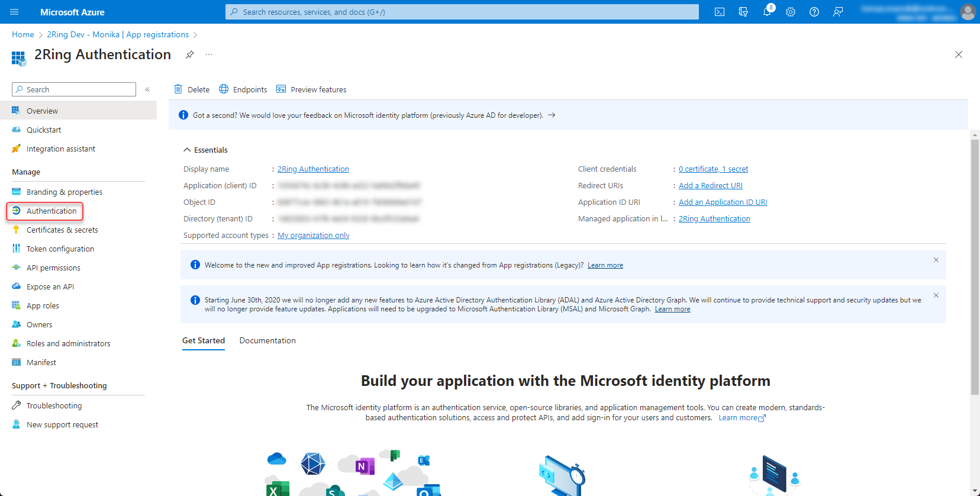Open Cloud Shell from the top bar
Screen dimensions: 980x496
tap(720, 12)
